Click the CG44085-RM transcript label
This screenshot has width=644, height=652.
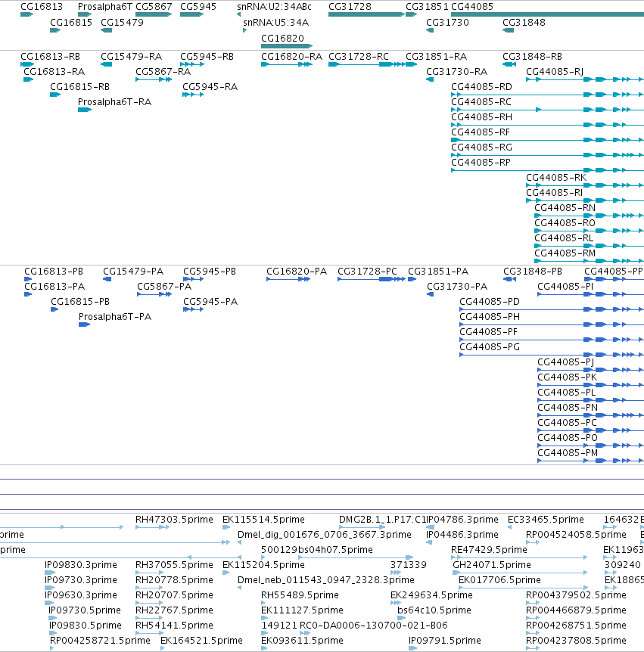(565, 253)
